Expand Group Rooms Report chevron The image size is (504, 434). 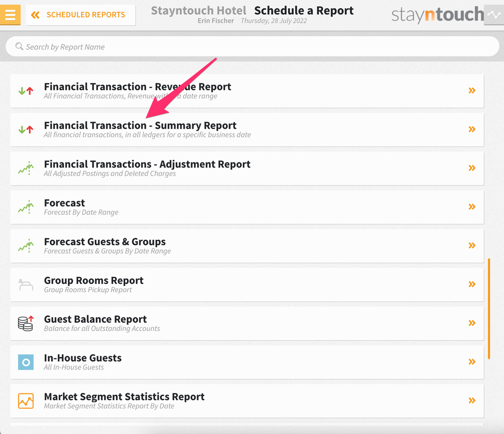[472, 284]
